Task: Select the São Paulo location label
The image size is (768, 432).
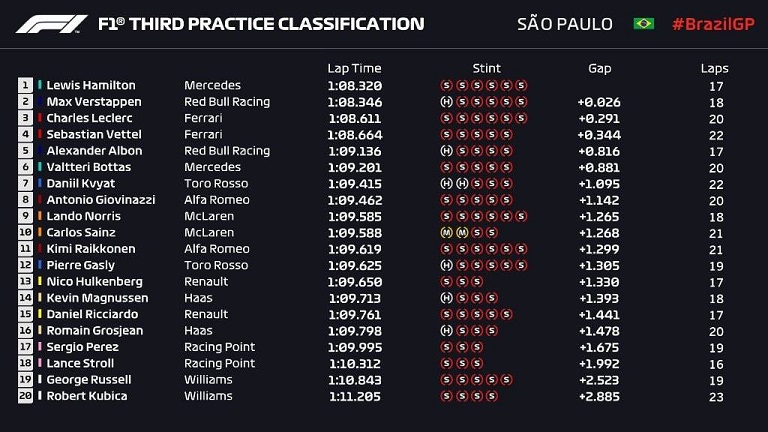Action: (565, 24)
